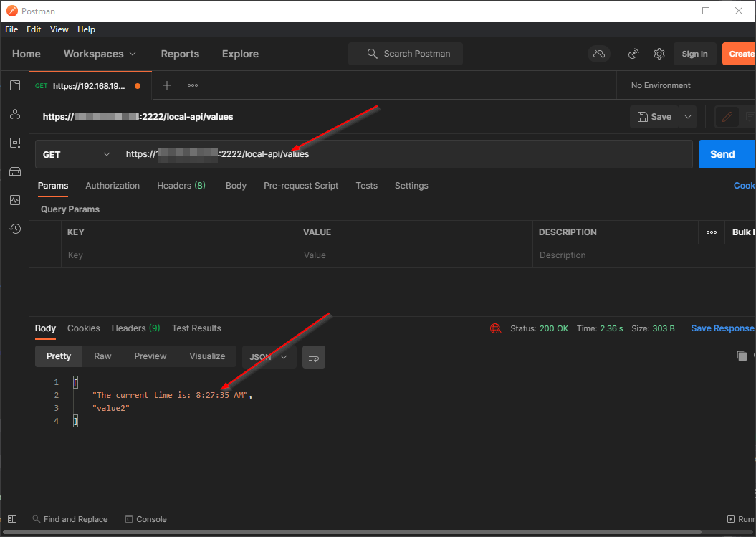Open the History sidebar panel
The height and width of the screenshot is (537, 756).
(14, 228)
